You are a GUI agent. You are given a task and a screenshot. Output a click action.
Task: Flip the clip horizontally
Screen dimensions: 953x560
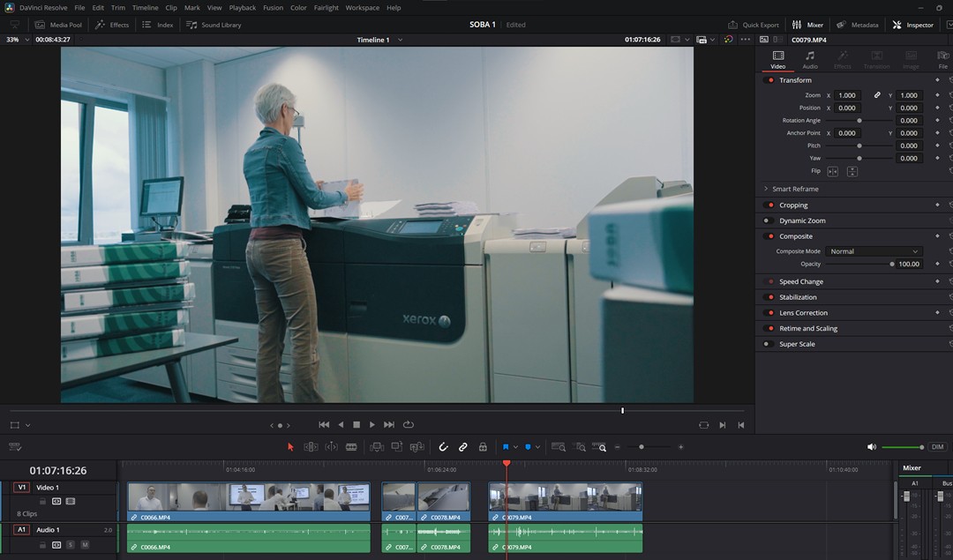[832, 171]
